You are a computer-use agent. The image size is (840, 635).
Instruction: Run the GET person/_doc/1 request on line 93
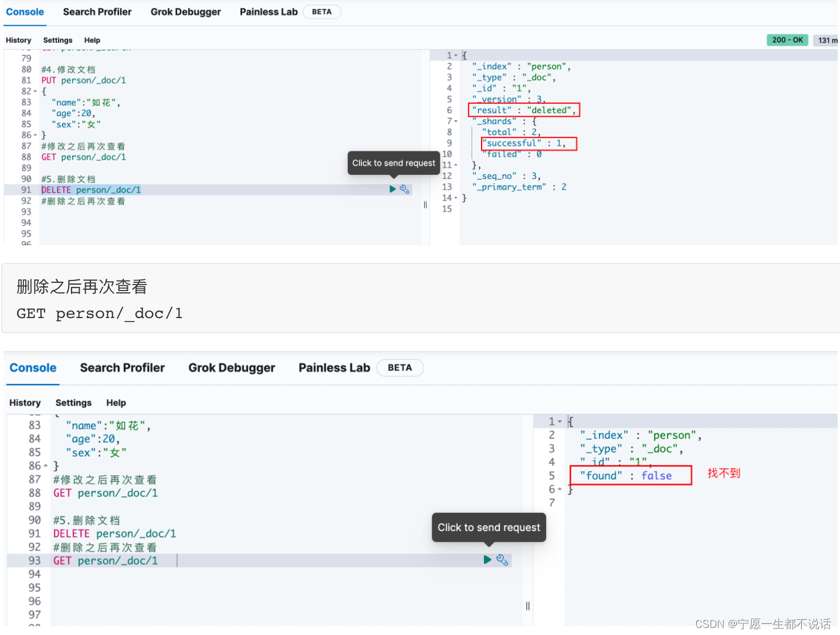[487, 560]
